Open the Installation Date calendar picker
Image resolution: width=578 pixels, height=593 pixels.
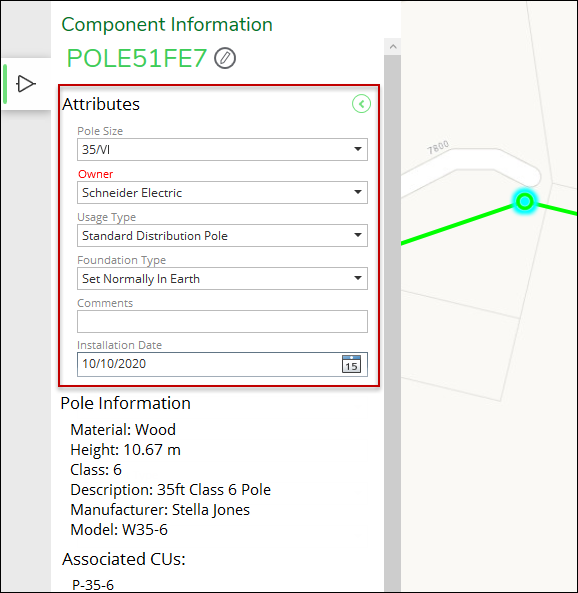[x=351, y=364]
